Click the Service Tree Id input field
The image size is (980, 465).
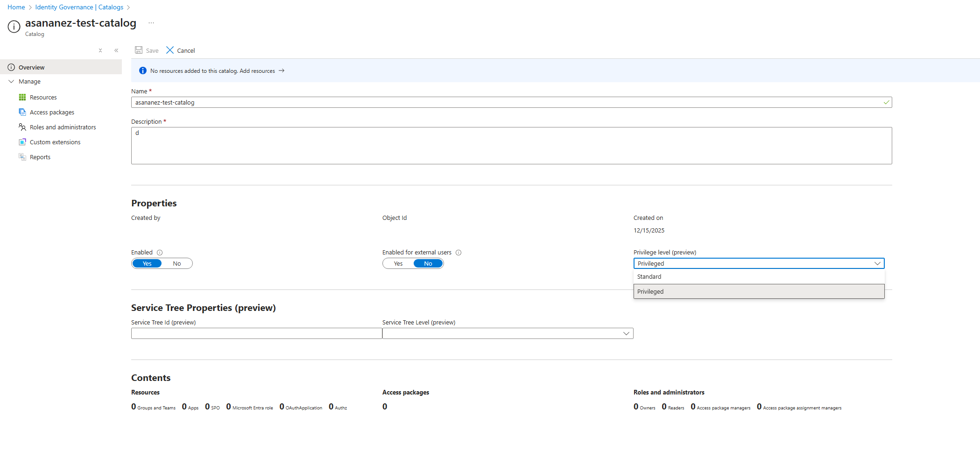pos(256,333)
